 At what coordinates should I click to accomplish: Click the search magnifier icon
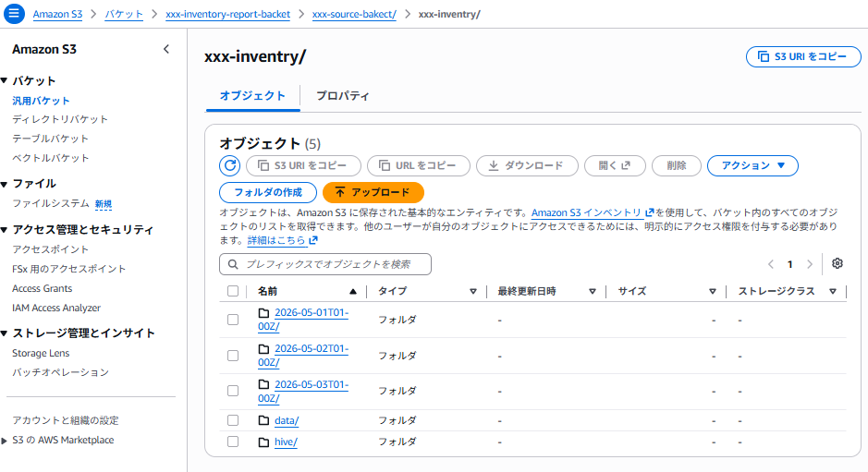click(x=233, y=264)
